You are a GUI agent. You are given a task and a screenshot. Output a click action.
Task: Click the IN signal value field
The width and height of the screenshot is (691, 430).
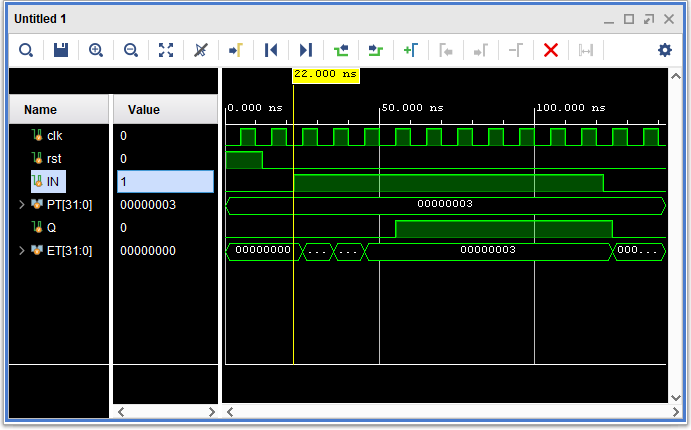pos(165,181)
